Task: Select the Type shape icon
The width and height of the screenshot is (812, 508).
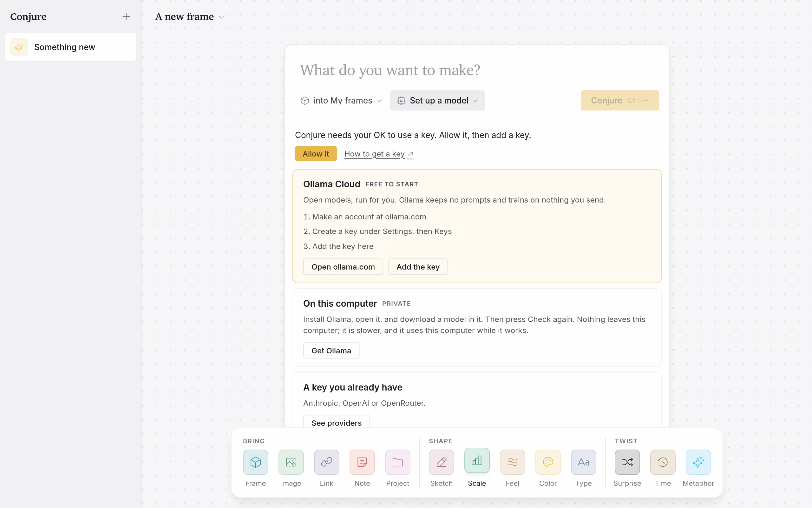Action: point(584,462)
